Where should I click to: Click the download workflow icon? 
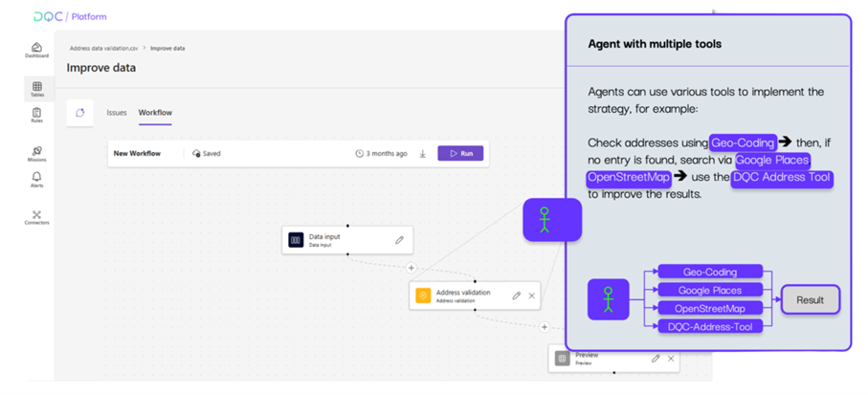pyautogui.click(x=422, y=154)
